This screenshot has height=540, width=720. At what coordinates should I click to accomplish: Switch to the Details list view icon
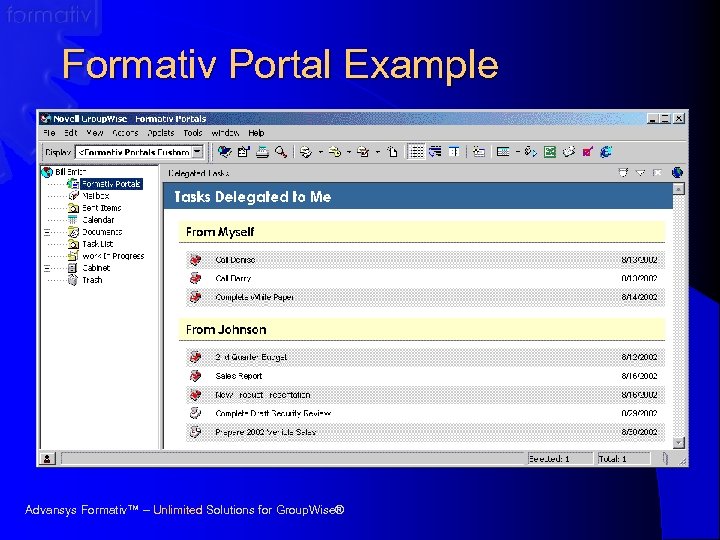[416, 152]
